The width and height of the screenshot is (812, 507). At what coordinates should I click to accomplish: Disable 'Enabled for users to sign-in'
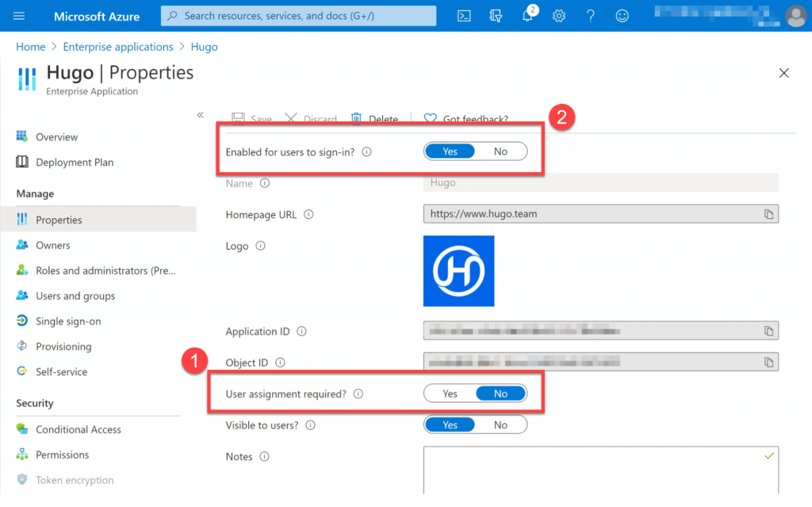point(501,151)
